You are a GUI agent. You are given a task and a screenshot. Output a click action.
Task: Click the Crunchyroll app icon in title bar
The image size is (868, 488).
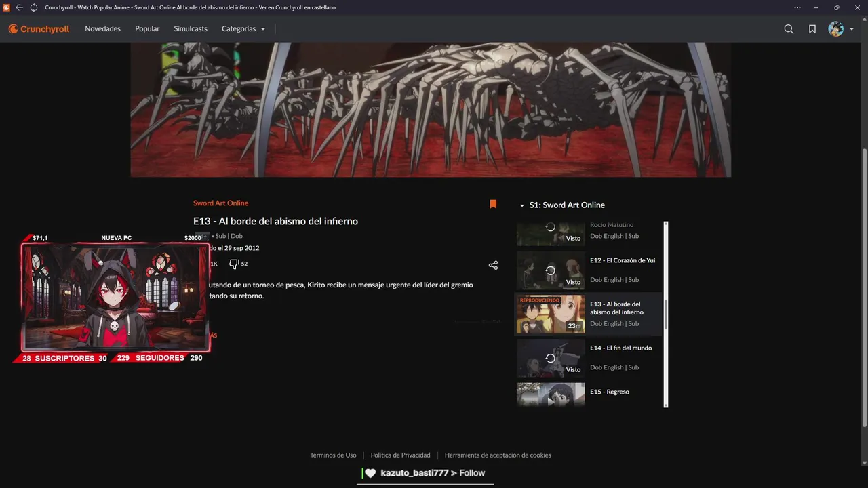tap(5, 7)
